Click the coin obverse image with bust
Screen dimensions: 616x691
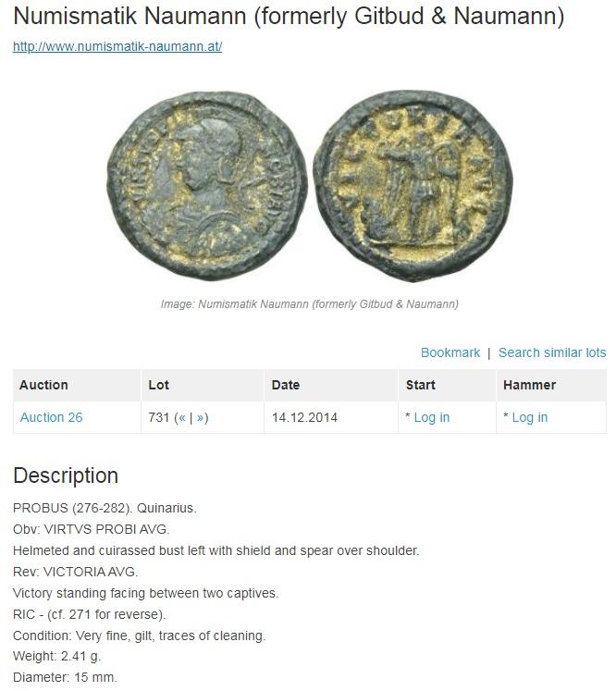point(206,186)
